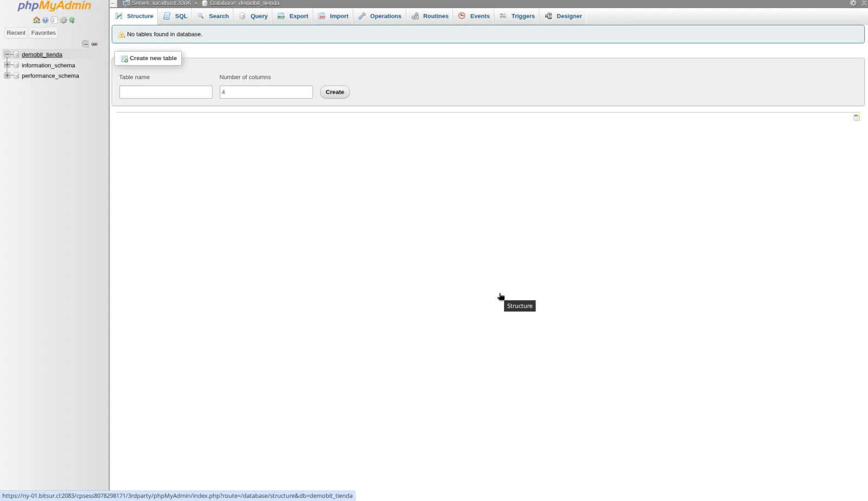
Task: Open the Import tab
Action: point(333,16)
